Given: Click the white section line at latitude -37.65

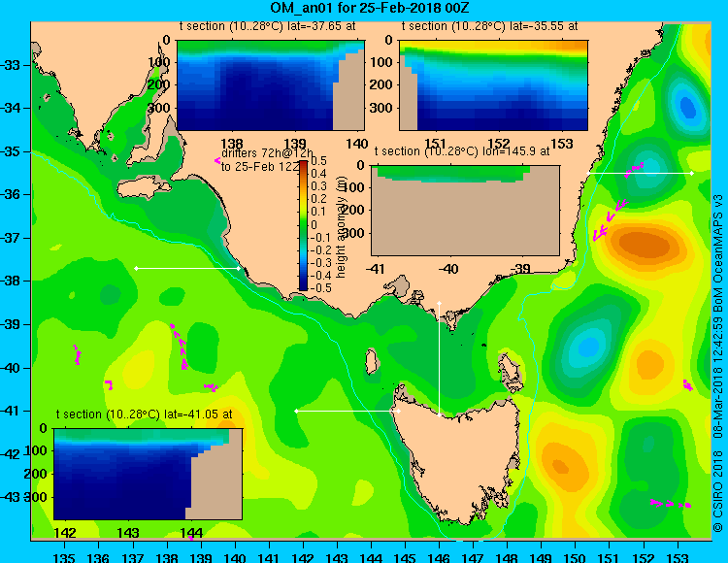Looking at the screenshot, I should [x=187, y=268].
